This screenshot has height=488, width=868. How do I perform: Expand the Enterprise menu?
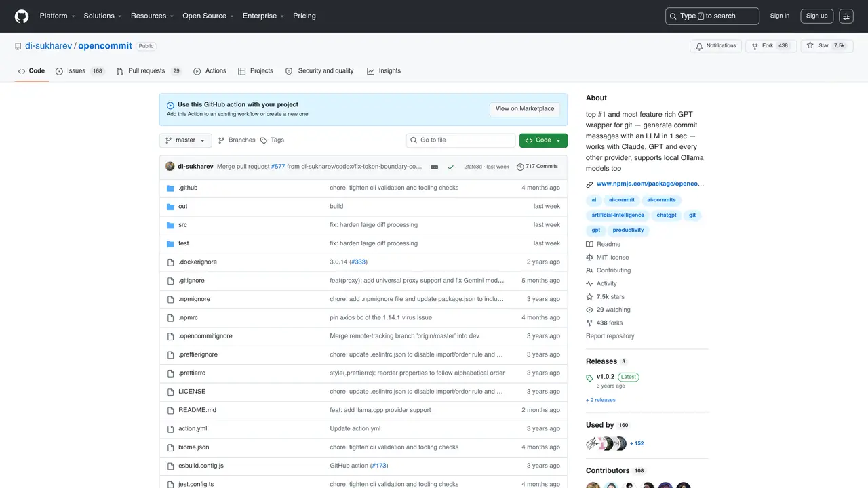264,16
